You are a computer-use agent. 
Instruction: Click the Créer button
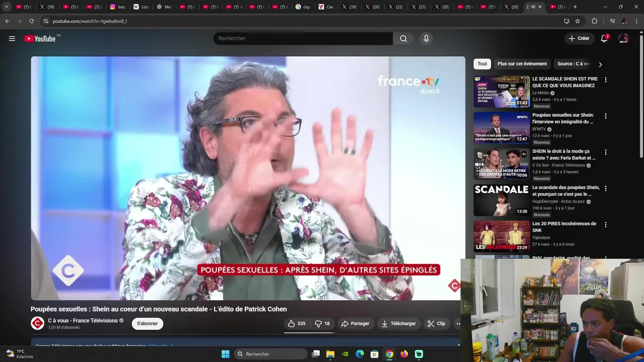pos(579,39)
